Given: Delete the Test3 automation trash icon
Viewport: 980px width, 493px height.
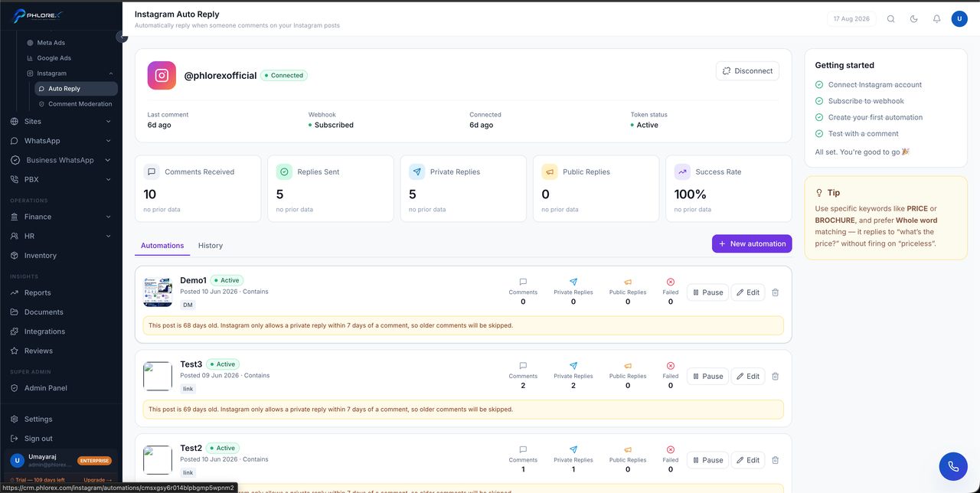Looking at the screenshot, I should point(775,376).
